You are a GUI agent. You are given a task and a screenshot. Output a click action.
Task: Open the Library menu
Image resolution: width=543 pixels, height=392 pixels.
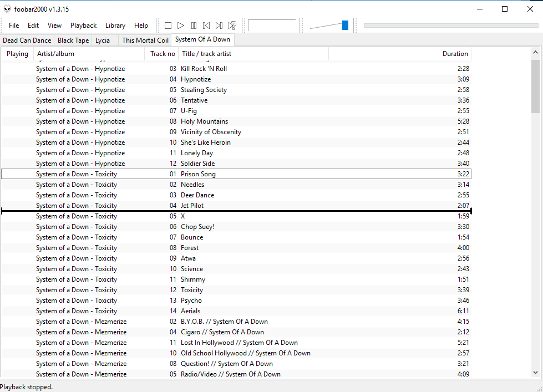pyautogui.click(x=115, y=26)
